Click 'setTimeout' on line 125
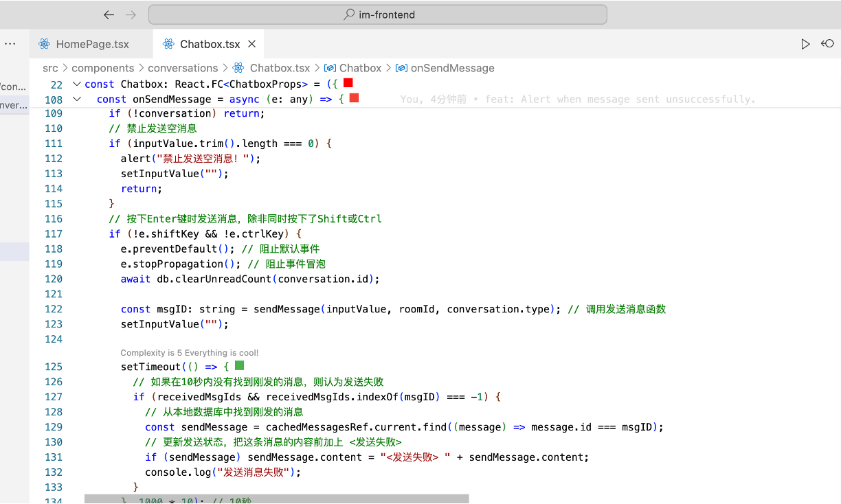 (x=151, y=367)
